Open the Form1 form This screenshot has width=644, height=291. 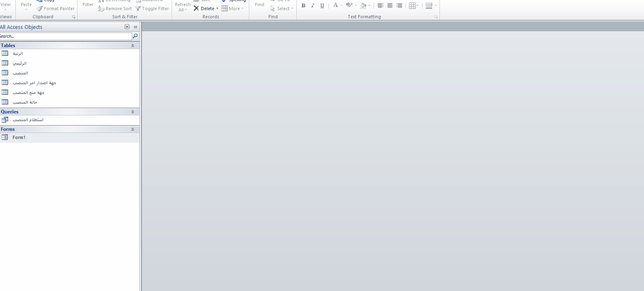pyautogui.click(x=19, y=137)
